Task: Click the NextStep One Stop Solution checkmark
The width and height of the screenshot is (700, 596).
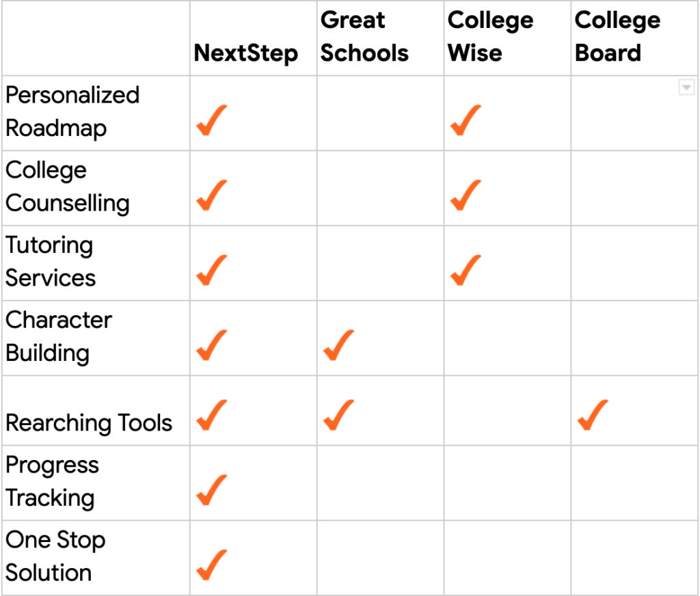Action: coord(212,565)
